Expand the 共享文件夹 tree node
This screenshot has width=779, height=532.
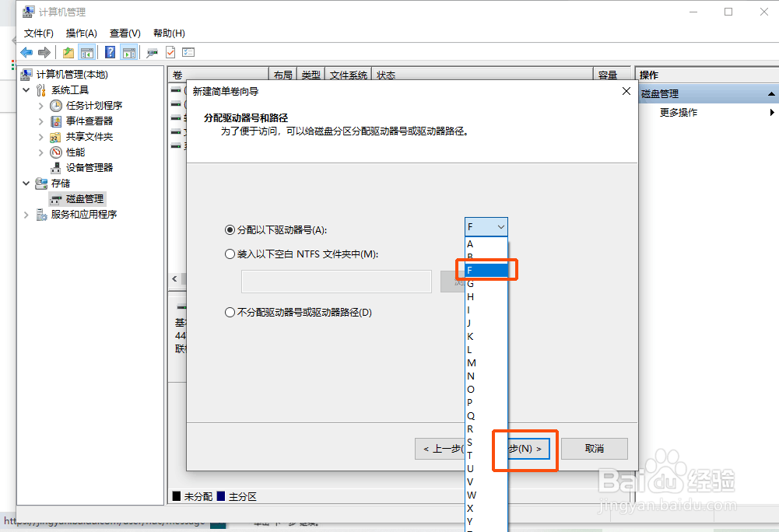click(x=40, y=137)
